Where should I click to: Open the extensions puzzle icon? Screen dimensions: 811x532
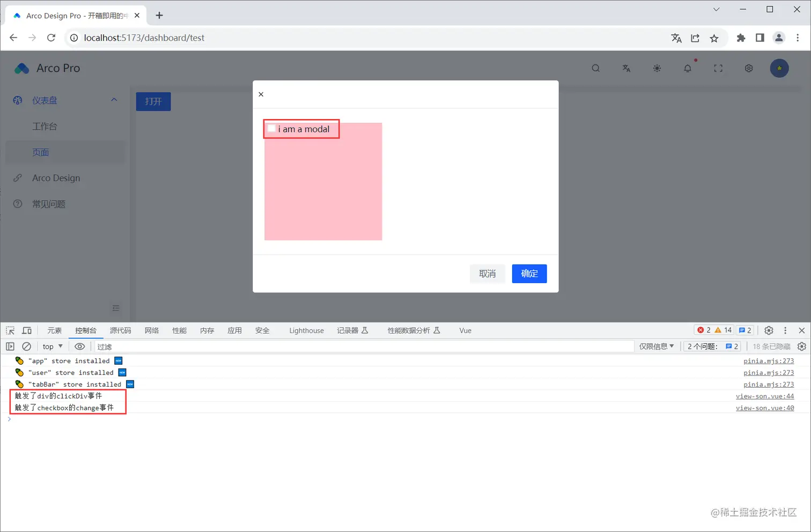[741, 38]
